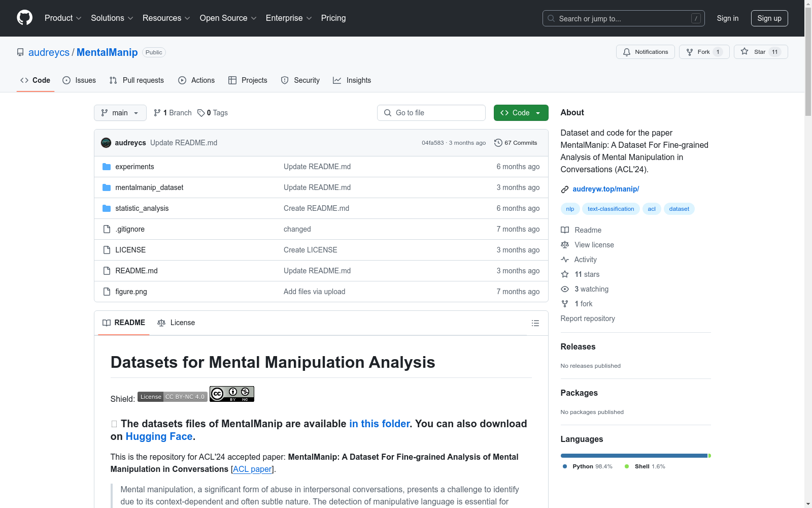This screenshot has width=812, height=508.
Task: Open the commits history clock icon
Action: 498,143
